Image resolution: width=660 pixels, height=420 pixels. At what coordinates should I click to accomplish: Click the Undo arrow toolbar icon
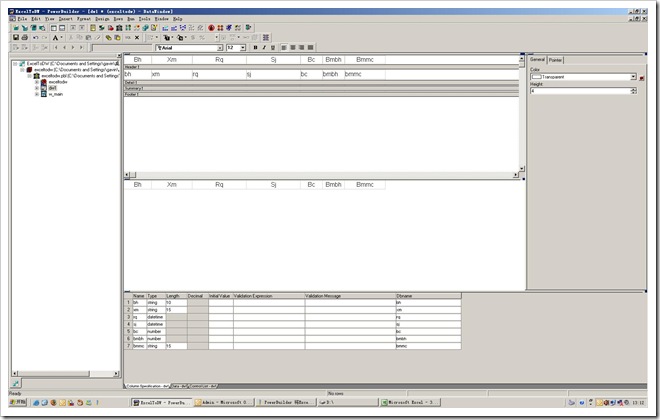(x=34, y=37)
